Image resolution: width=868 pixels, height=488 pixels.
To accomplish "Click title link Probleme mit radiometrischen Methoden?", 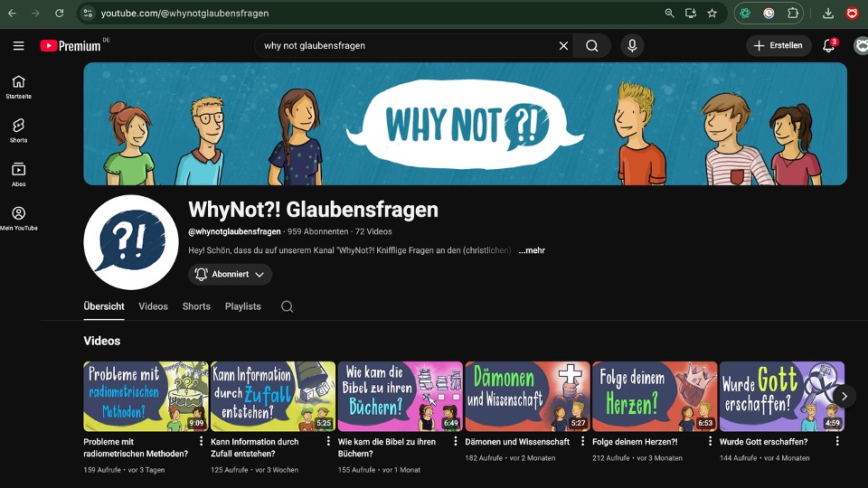I will click(136, 447).
